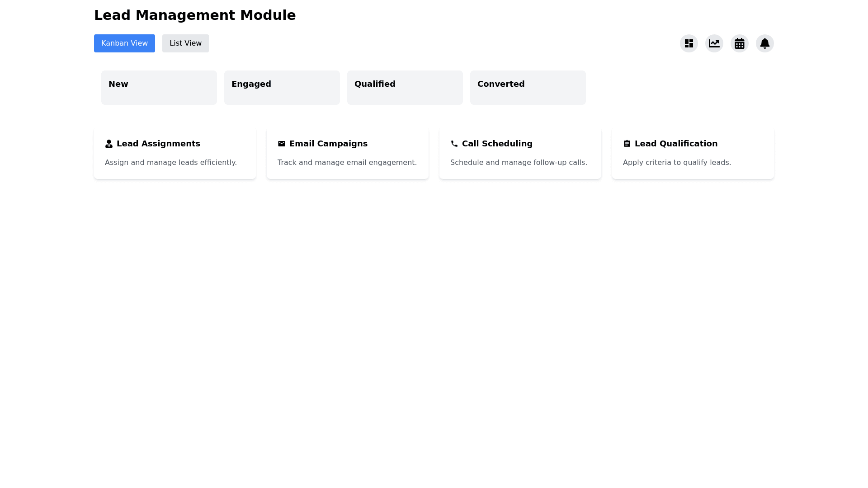
Task: Click the Email Campaigns envelope icon
Action: coord(282,144)
